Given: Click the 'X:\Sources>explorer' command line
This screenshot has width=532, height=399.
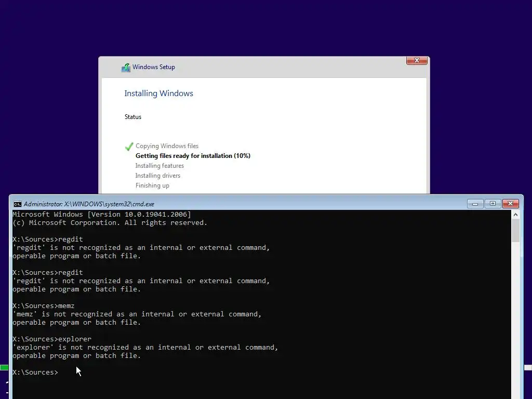Looking at the screenshot, I should pos(52,339).
